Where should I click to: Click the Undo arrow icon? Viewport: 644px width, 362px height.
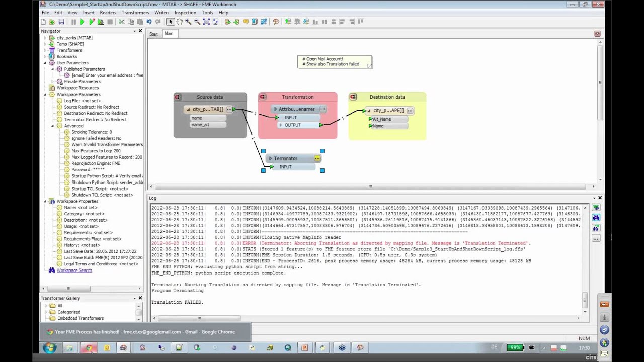coord(149,22)
